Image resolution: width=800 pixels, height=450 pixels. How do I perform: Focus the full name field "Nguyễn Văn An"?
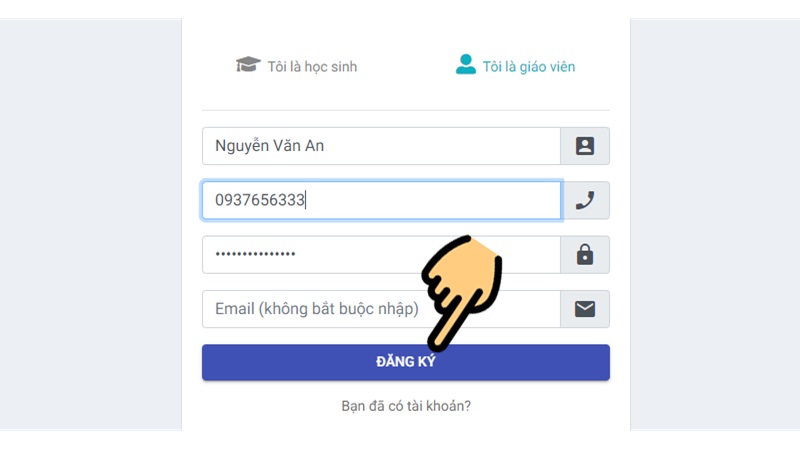(381, 146)
